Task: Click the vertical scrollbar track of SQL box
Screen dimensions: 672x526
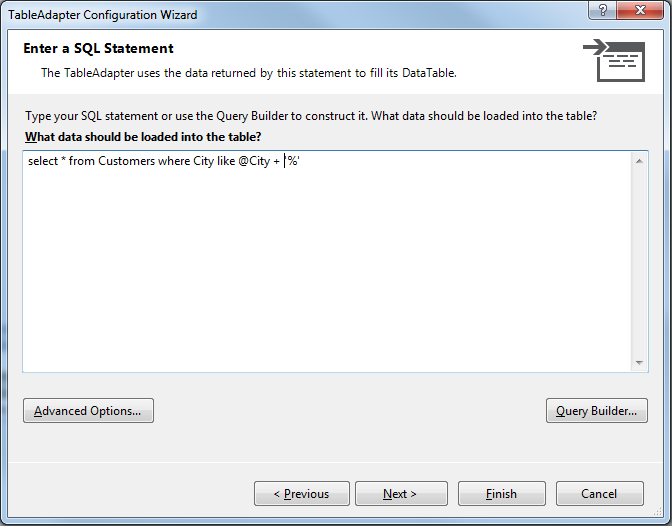Action: point(639,262)
